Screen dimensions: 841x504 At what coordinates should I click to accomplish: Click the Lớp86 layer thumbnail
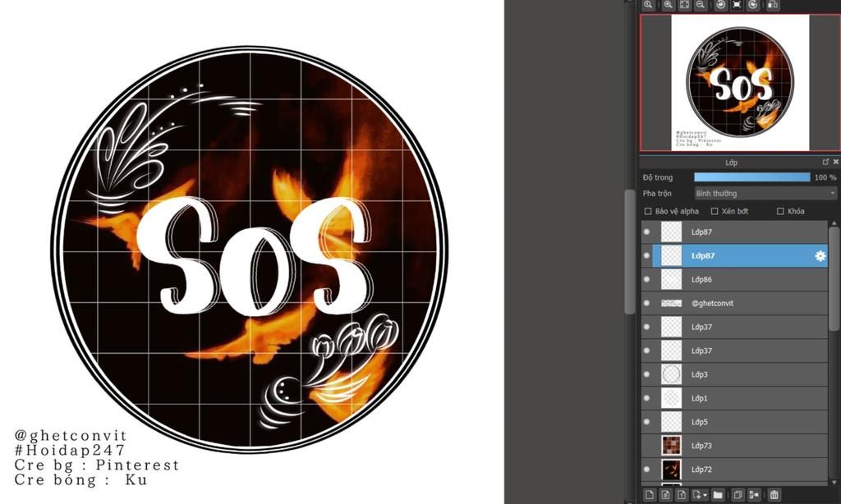(671, 279)
